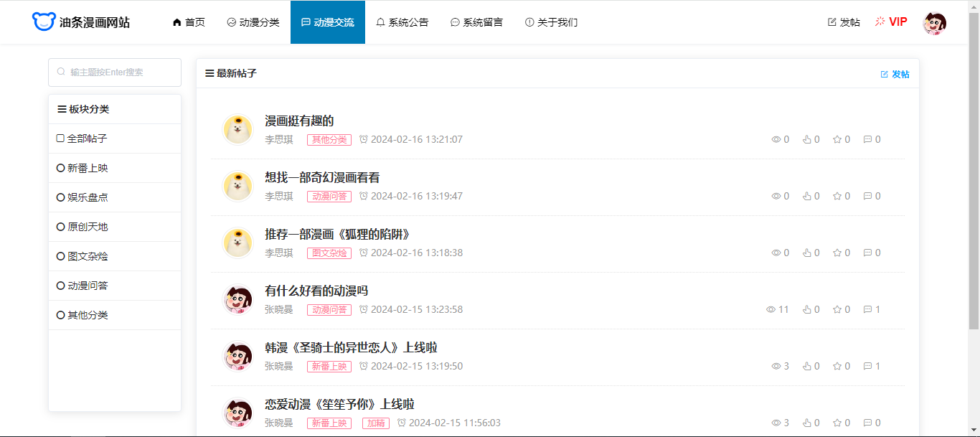980x437 pixels.
Task: Click views eye icon on 有什么好看的动漫吗
Action: pyautogui.click(x=771, y=309)
